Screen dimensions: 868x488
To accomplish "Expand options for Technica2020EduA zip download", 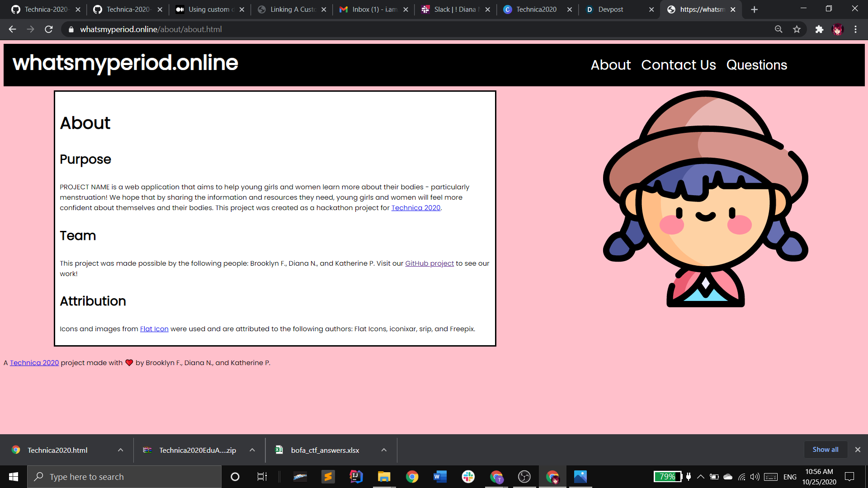I will point(252,450).
